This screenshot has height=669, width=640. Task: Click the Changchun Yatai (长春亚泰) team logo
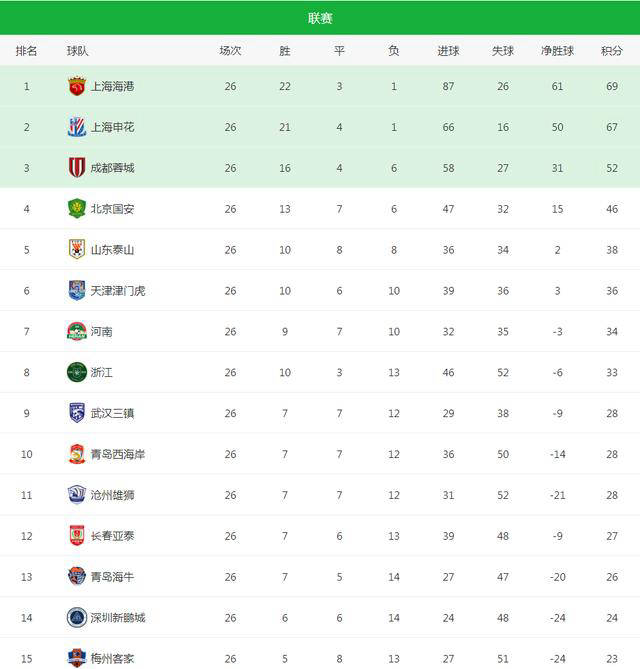[x=77, y=536]
